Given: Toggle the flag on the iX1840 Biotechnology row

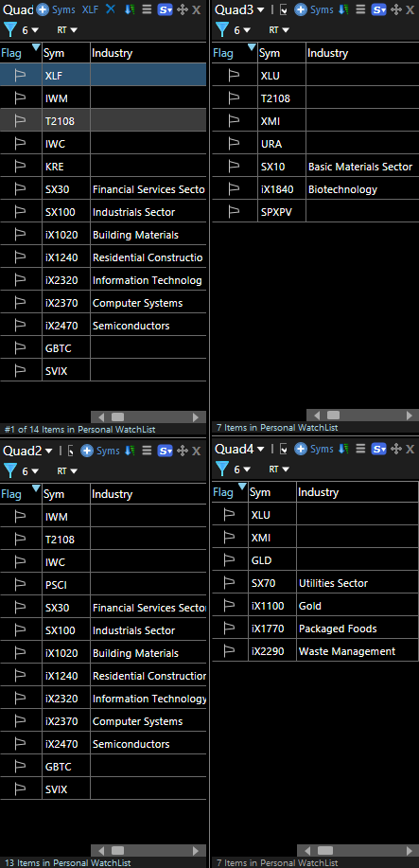Looking at the screenshot, I should pyautogui.click(x=235, y=188).
